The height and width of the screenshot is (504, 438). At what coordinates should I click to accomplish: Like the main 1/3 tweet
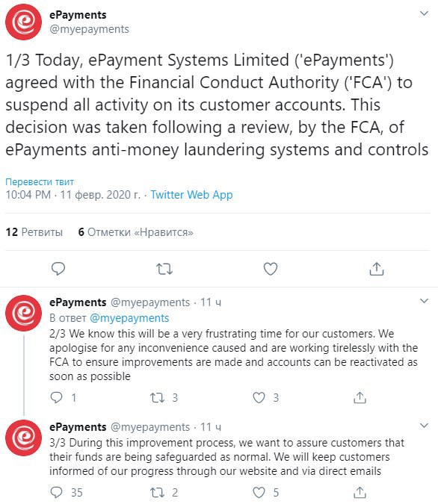pos(271,269)
